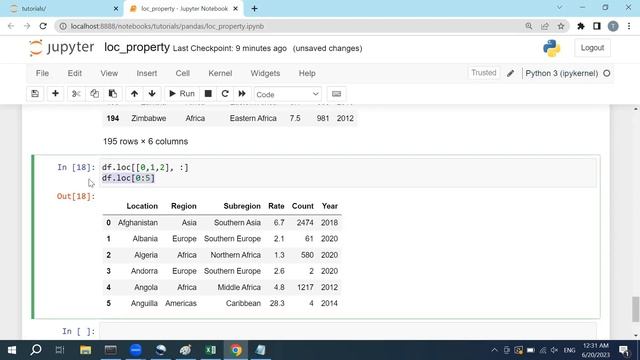Click code cell In [18] editor
Image resolution: width=640 pixels, height=360 pixels.
pos(348,173)
